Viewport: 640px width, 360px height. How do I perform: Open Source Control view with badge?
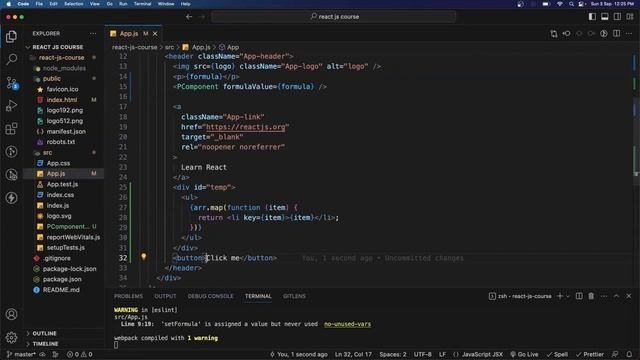pyautogui.click(x=11, y=83)
